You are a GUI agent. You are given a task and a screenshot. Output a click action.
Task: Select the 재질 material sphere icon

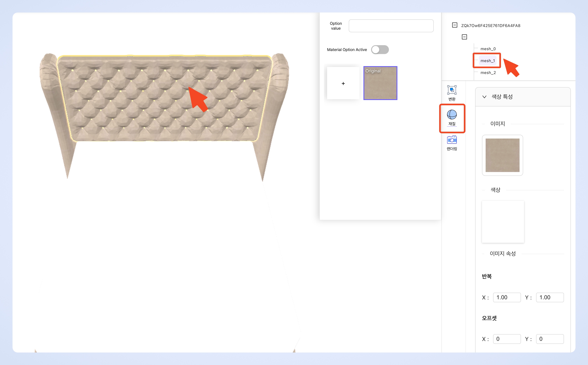(x=451, y=115)
